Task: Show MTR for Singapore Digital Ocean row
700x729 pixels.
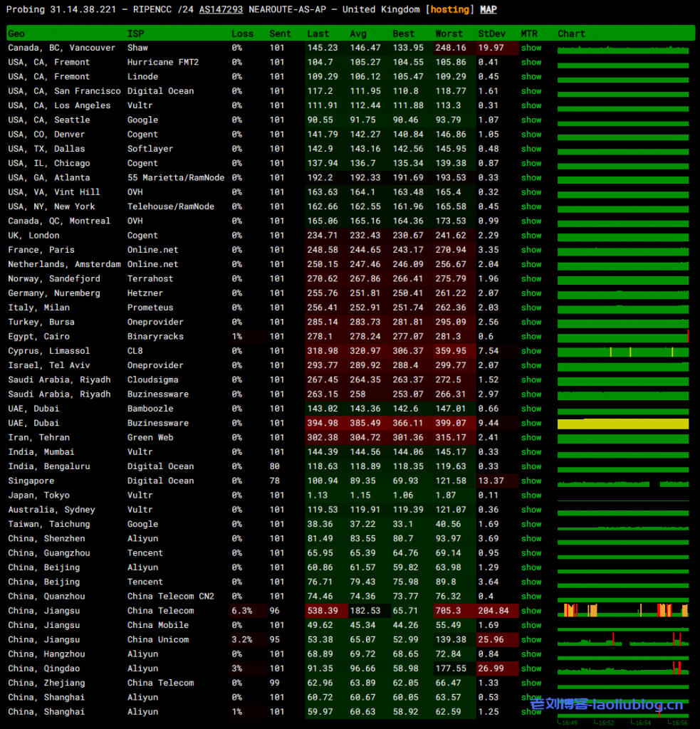Action: click(x=531, y=481)
